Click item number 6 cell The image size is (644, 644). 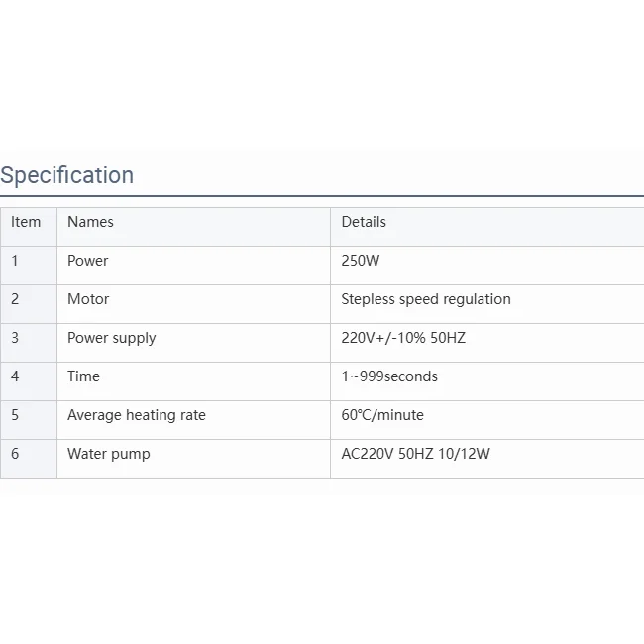tap(15, 454)
